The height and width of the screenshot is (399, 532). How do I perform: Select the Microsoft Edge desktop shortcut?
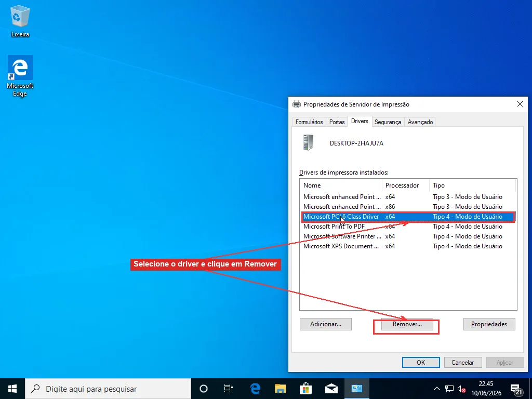pos(20,76)
